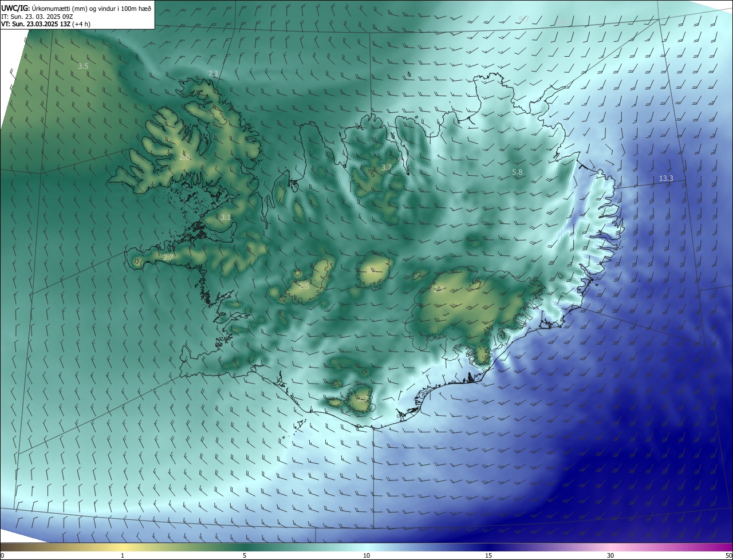733x560 pixels.
Task: Click the '13.3' value label east of Iceland
Action: coord(666,179)
